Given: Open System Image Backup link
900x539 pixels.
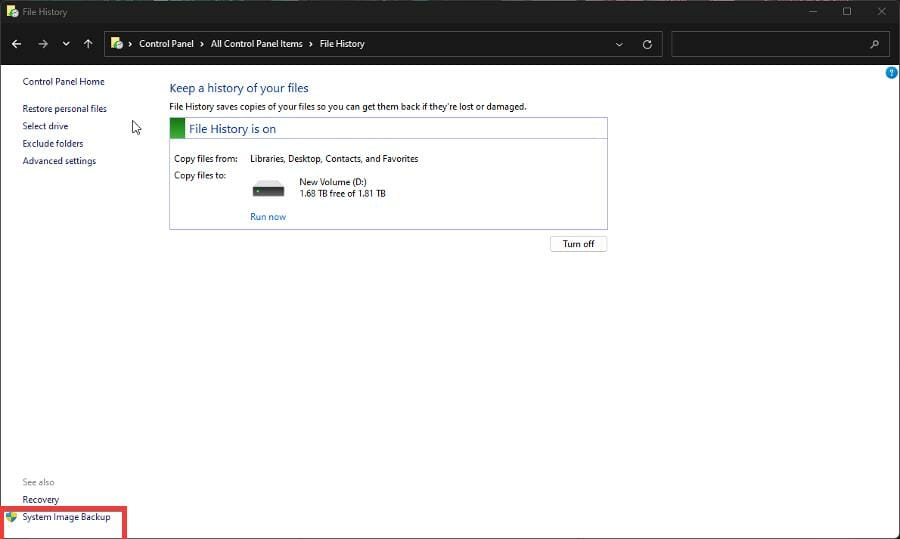Looking at the screenshot, I should pyautogui.click(x=66, y=517).
